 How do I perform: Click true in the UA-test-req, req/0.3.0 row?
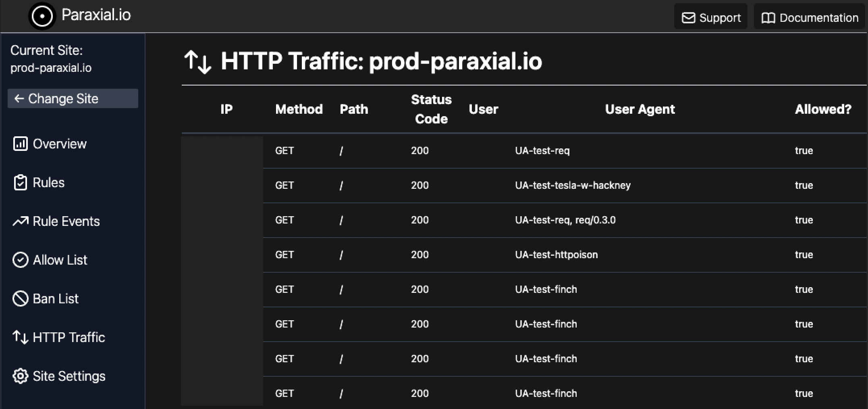(x=804, y=220)
